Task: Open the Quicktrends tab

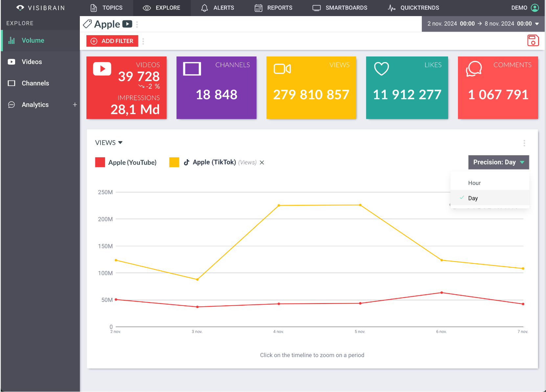Action: tap(413, 8)
